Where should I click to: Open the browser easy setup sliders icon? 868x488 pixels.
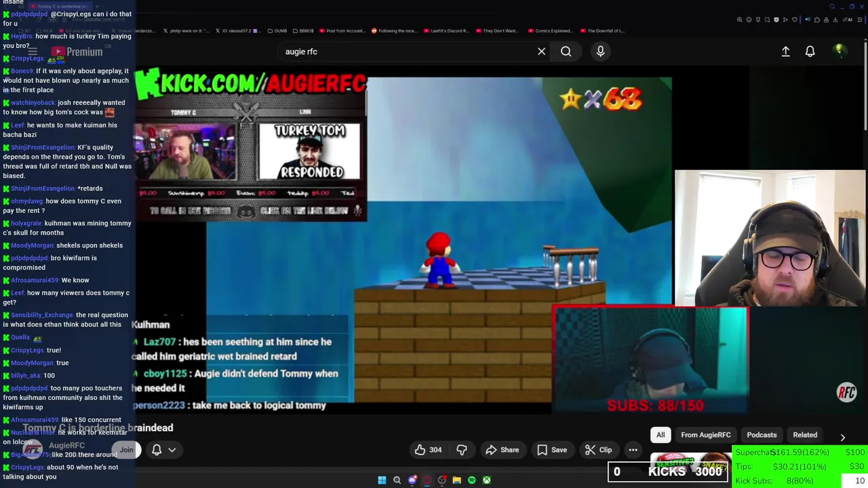pyautogui.click(x=860, y=20)
